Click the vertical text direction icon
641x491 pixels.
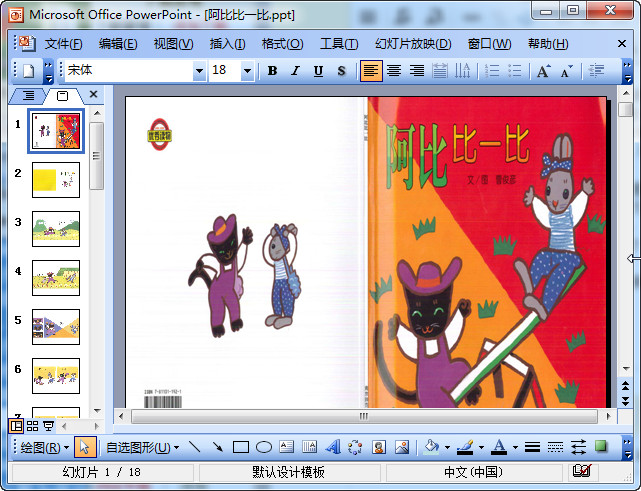point(463,71)
